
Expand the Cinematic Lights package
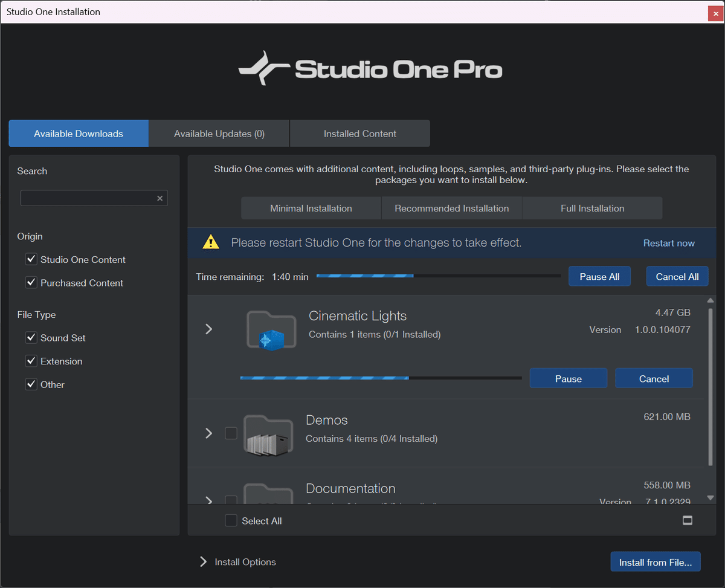coord(209,329)
